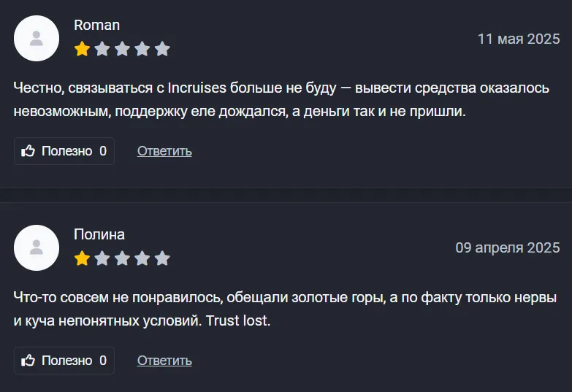Click the date 11 мая 2025
Screen dimensions: 572x392
519,39
